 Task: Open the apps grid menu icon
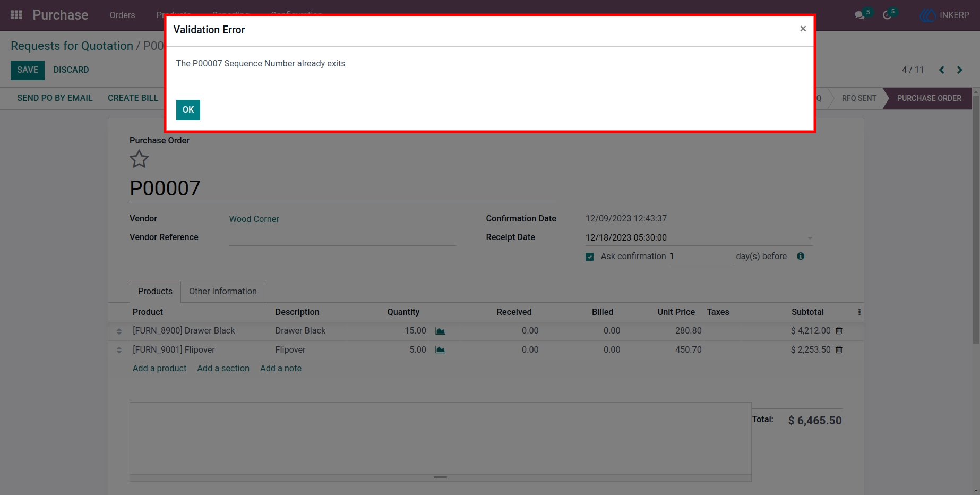pyautogui.click(x=16, y=15)
